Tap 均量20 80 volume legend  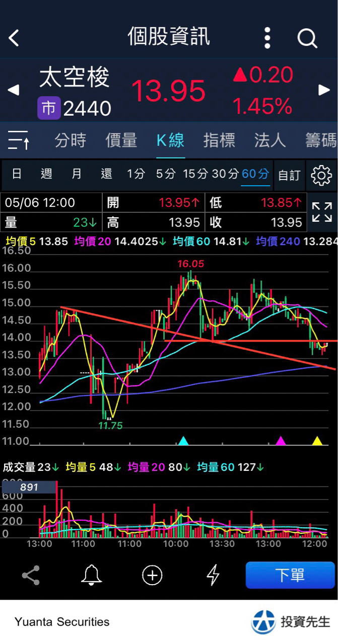pyautogui.click(x=159, y=467)
